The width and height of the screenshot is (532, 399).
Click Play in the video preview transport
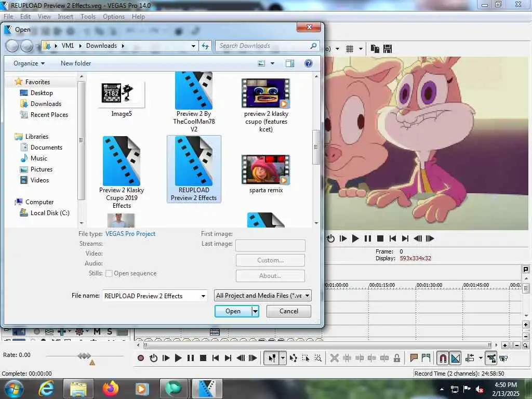(x=355, y=238)
